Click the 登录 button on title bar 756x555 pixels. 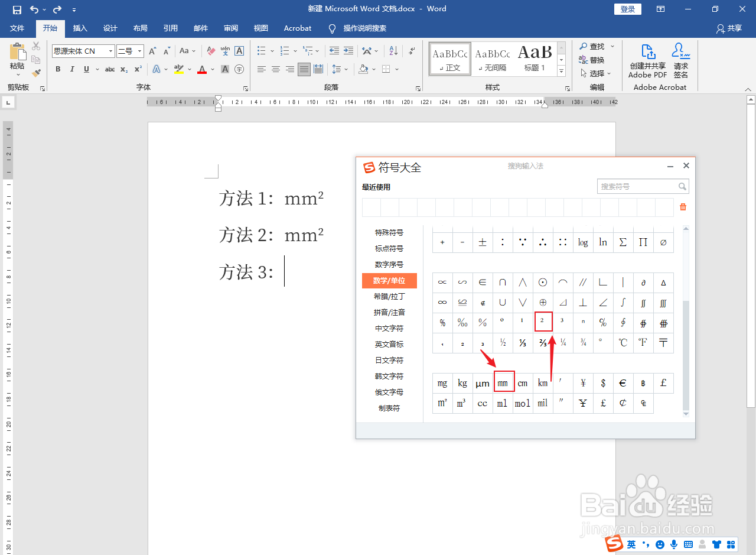click(x=627, y=9)
